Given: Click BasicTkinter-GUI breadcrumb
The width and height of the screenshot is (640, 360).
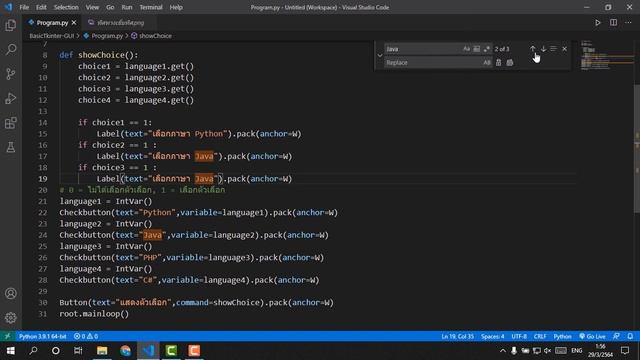Looking at the screenshot, I should (51, 36).
